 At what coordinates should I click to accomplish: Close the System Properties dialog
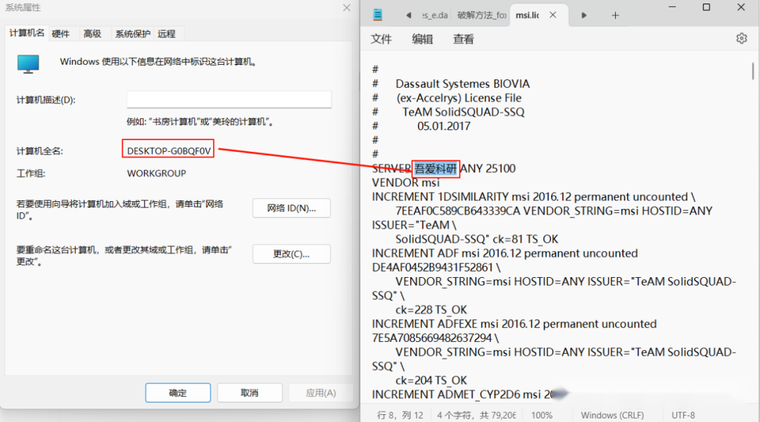[x=347, y=8]
